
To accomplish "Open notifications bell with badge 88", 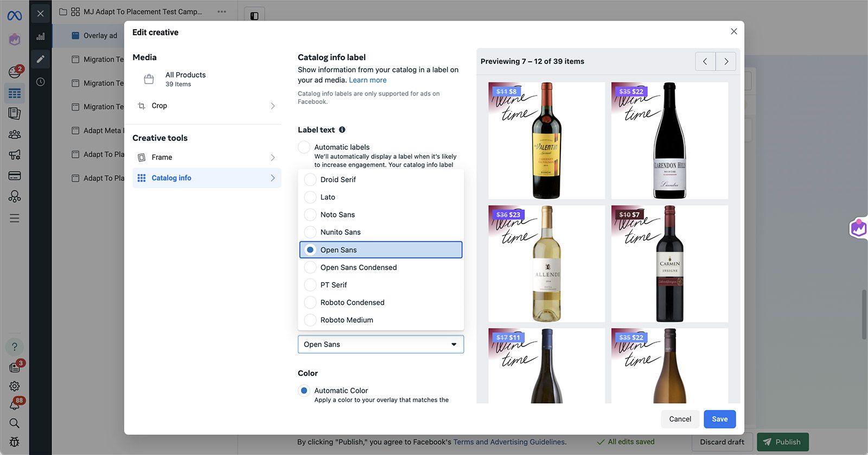I will click(x=15, y=405).
